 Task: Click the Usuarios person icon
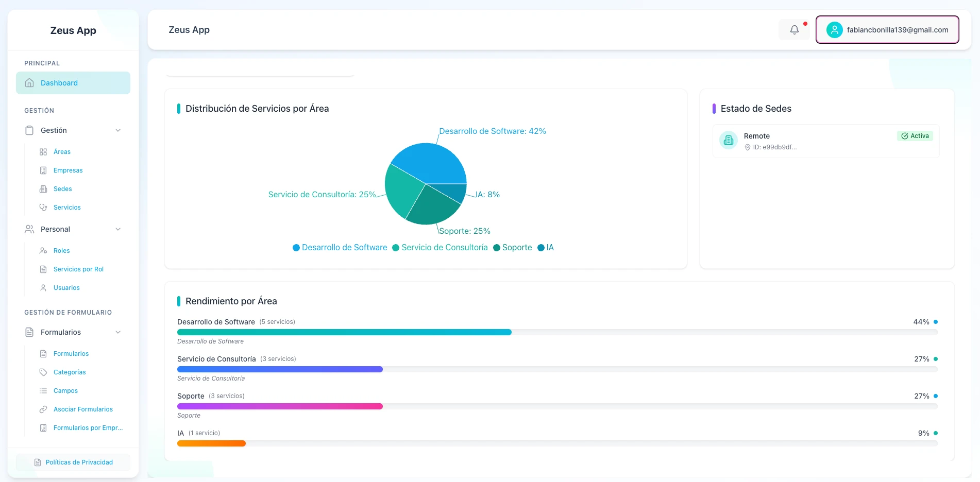click(43, 288)
